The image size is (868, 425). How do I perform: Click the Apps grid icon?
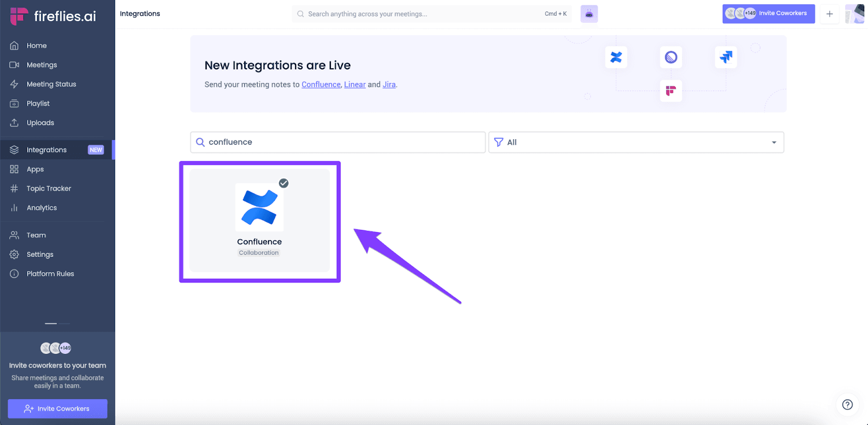point(14,169)
